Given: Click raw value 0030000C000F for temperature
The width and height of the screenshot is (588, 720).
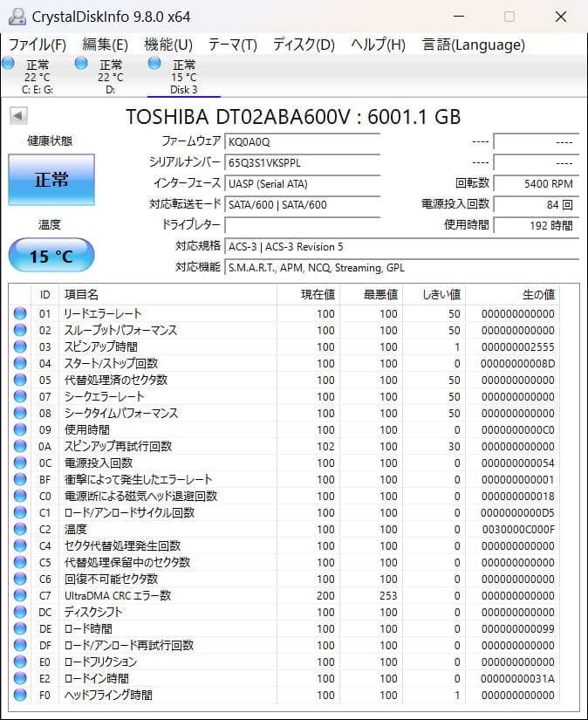Looking at the screenshot, I should coord(518,529).
